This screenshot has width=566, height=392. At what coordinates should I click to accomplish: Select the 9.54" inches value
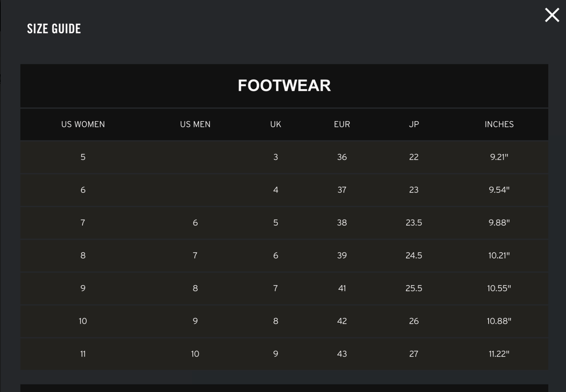[499, 190]
